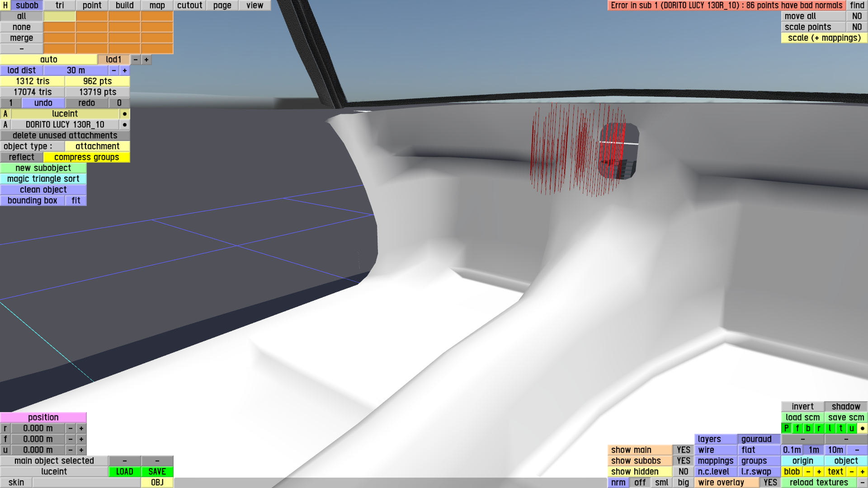Image resolution: width=868 pixels, height=488 pixels.
Task: Click the dot beside DORITO LUCY 130R_10
Action: coord(125,125)
